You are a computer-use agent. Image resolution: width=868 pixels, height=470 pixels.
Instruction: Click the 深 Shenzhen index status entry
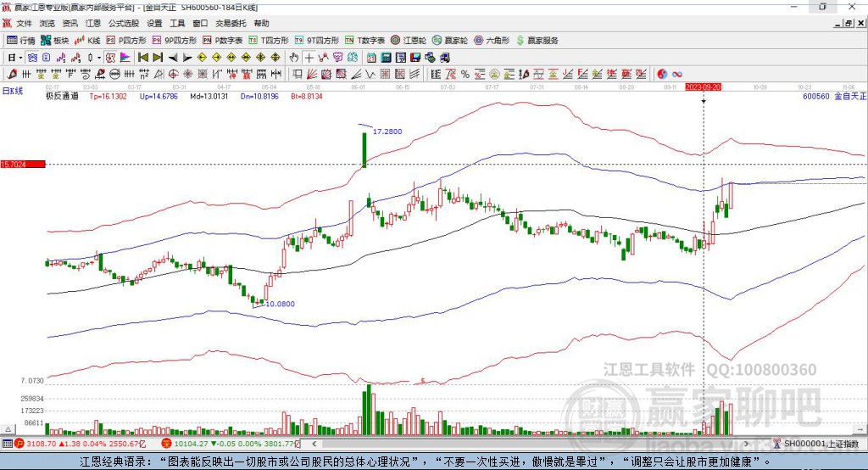230,444
